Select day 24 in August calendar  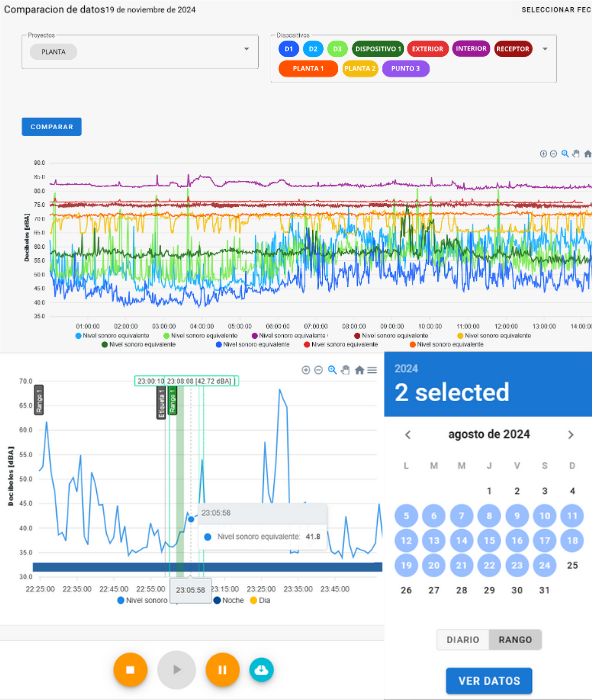[545, 565]
